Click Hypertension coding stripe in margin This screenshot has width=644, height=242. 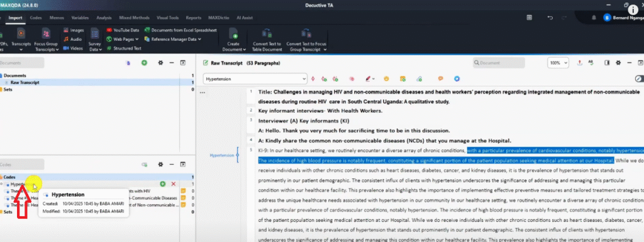[237, 155]
